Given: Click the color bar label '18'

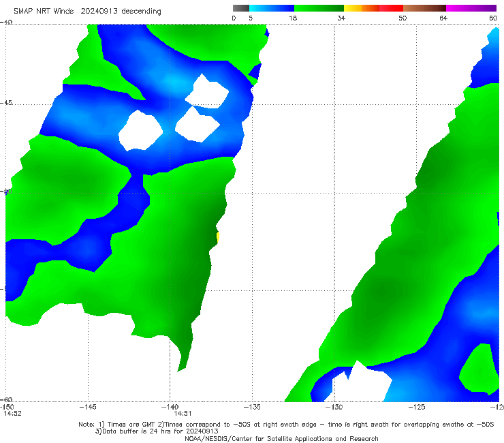Looking at the screenshot, I should click(x=293, y=18).
